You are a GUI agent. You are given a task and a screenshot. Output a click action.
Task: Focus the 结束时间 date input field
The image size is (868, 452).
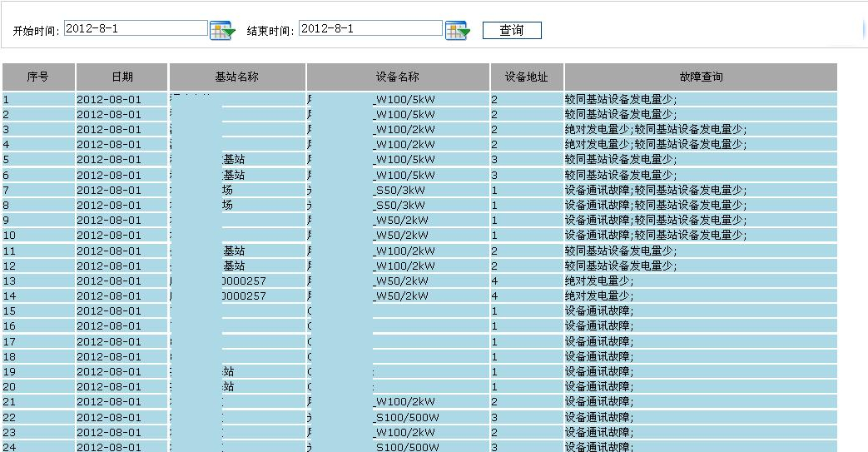tap(370, 28)
